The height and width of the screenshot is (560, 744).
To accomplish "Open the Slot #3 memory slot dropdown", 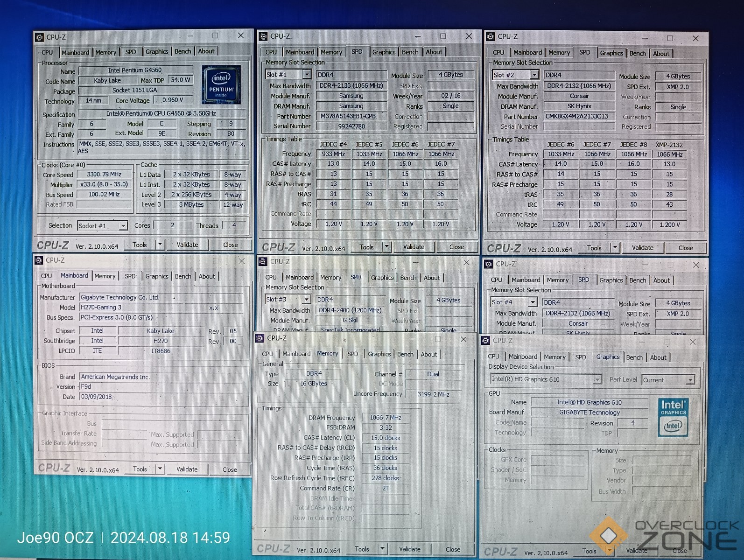I will click(306, 299).
